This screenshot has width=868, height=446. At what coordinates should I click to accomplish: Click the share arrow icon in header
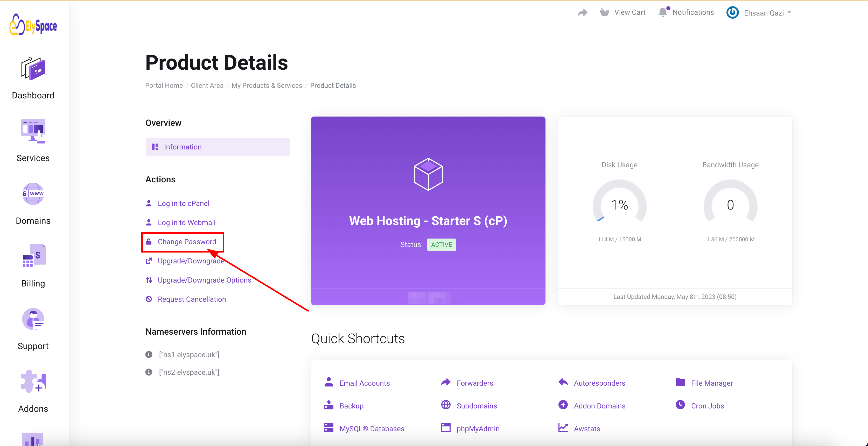point(583,13)
